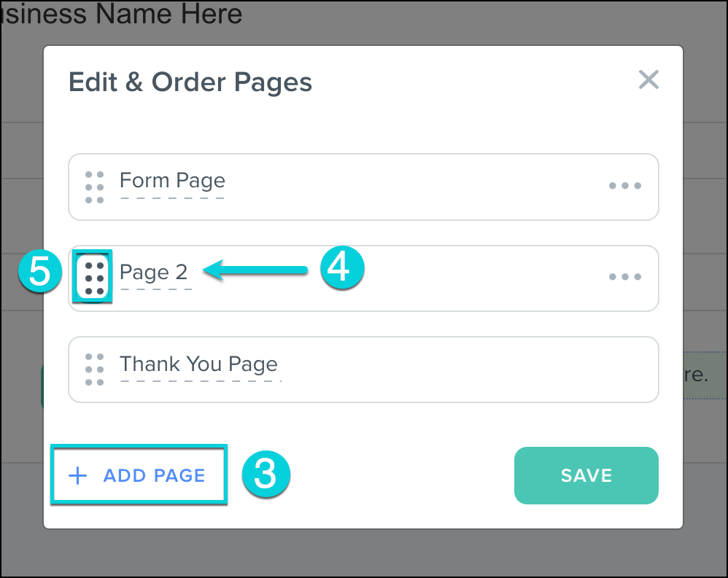The image size is (728, 578).
Task: Click the Add Page button
Action: click(x=139, y=476)
